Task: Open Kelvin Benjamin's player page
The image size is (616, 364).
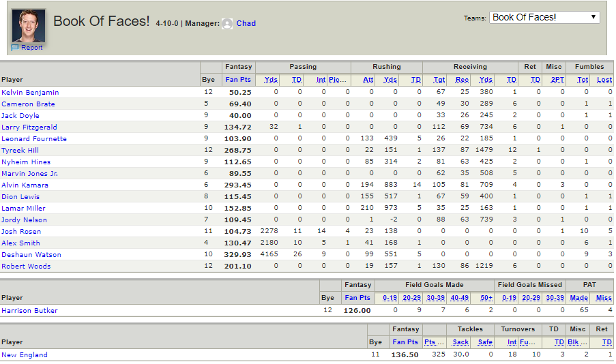Action: coord(30,92)
